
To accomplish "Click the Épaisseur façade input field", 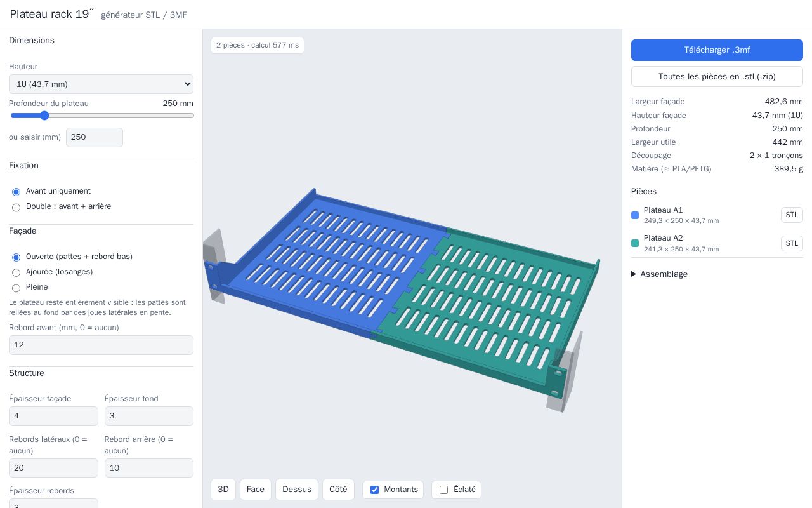I will pyautogui.click(x=53, y=416).
